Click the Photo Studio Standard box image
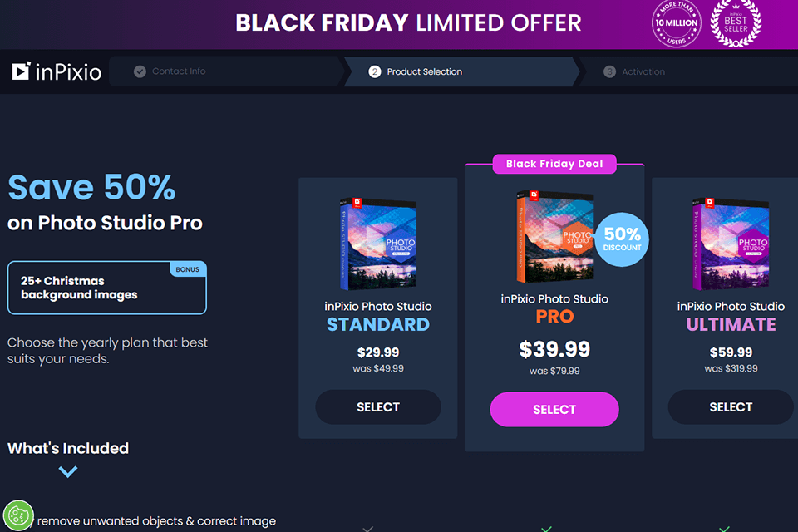 [x=377, y=244]
